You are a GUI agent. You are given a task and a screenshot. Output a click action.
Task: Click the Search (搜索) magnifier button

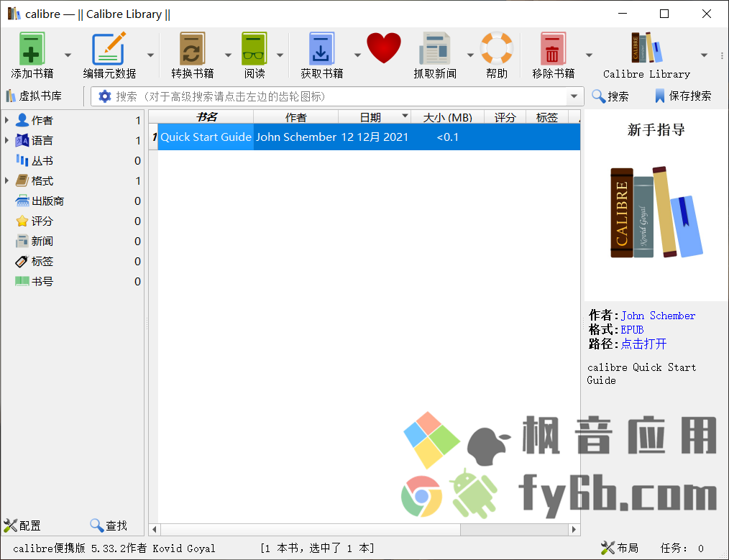[610, 96]
